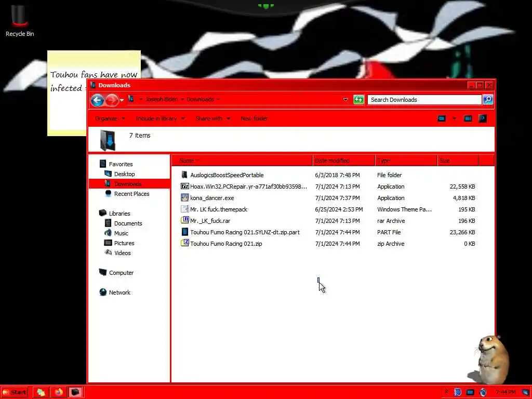Sort by Date modified column header
Viewport: 532px width, 399px height.
point(344,161)
